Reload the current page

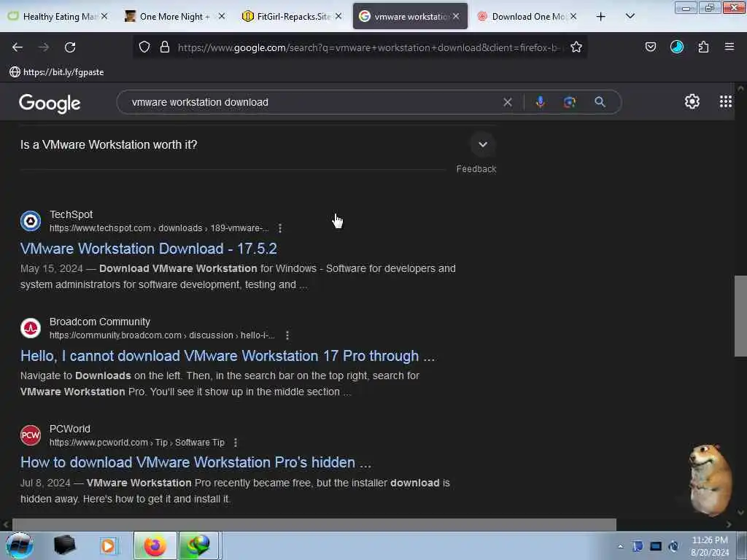[x=70, y=47]
